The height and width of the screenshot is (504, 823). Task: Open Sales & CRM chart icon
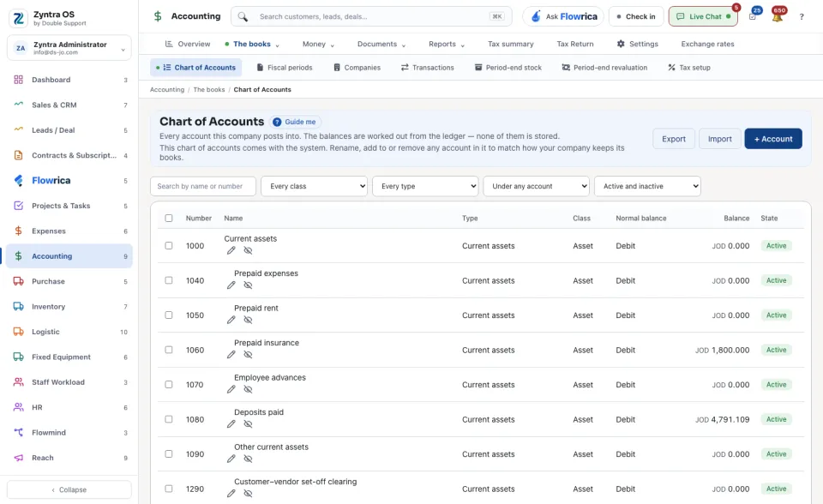coord(18,105)
